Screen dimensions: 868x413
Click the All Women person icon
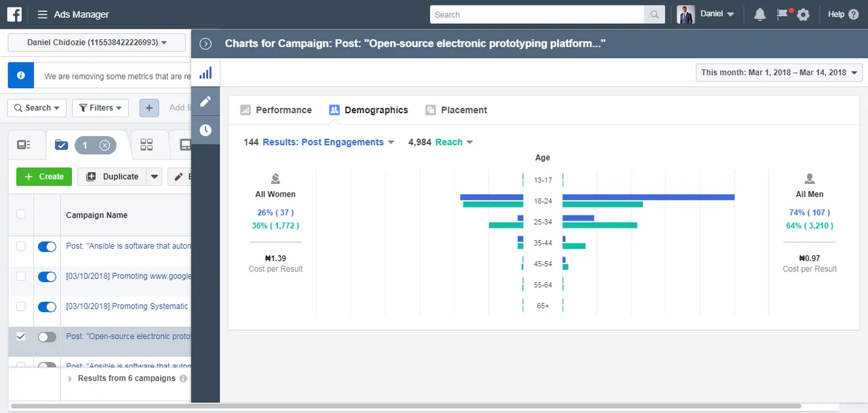coord(275,179)
